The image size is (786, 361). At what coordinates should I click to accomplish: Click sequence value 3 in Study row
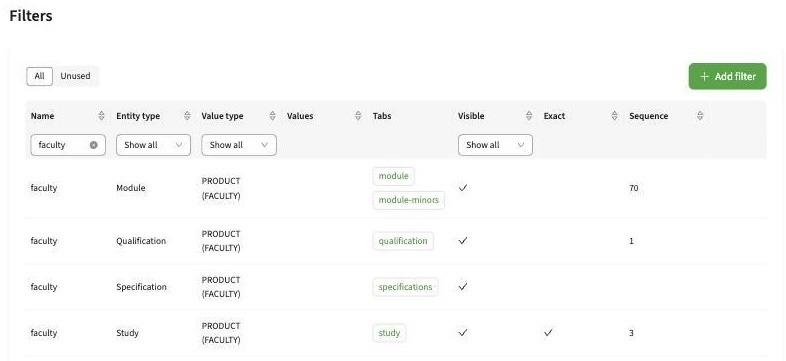coord(631,333)
